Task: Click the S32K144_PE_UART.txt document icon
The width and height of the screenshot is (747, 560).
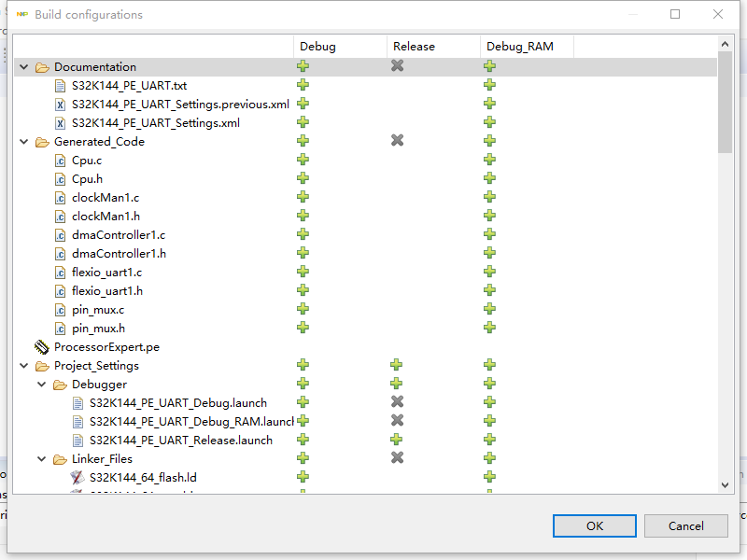Action: [x=60, y=85]
